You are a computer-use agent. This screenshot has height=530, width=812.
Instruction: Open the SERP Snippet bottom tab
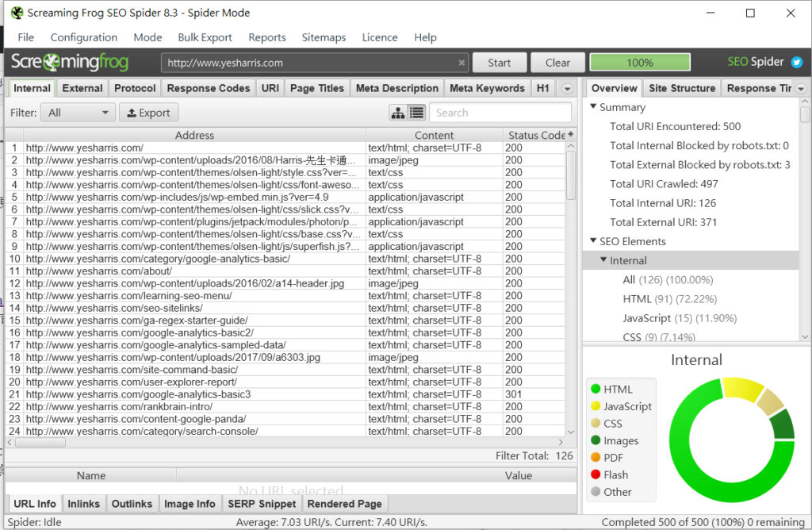[x=262, y=504]
